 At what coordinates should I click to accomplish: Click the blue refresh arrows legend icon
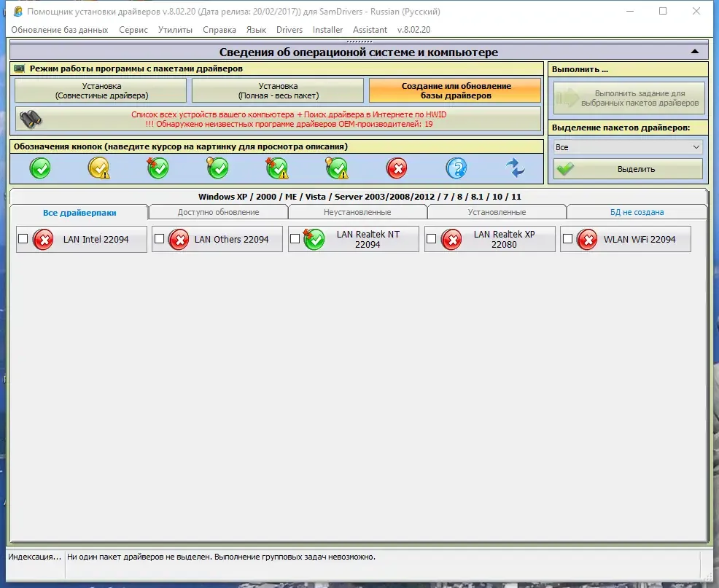[x=516, y=168]
